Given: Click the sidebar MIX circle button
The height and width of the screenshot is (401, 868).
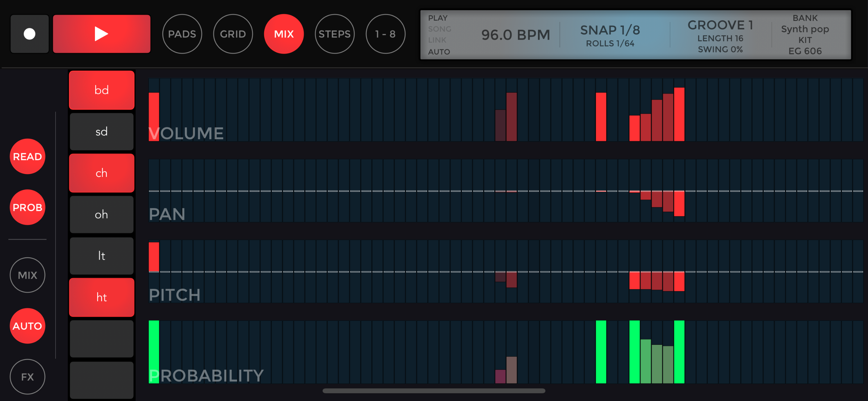Looking at the screenshot, I should coord(27,275).
